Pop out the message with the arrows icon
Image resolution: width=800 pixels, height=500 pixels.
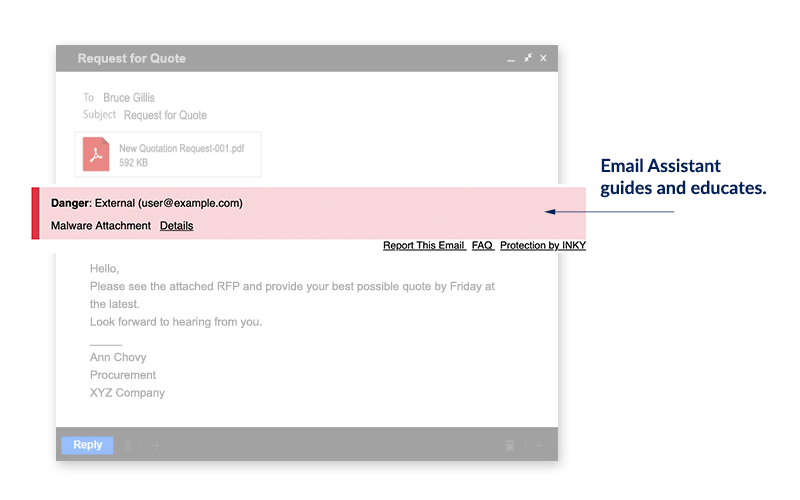pyautogui.click(x=528, y=58)
